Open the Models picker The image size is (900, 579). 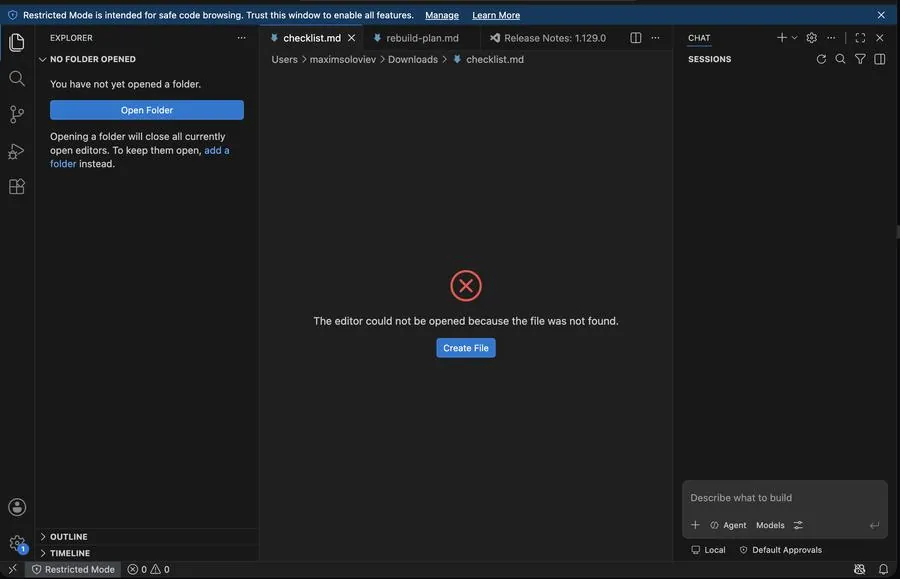click(770, 525)
